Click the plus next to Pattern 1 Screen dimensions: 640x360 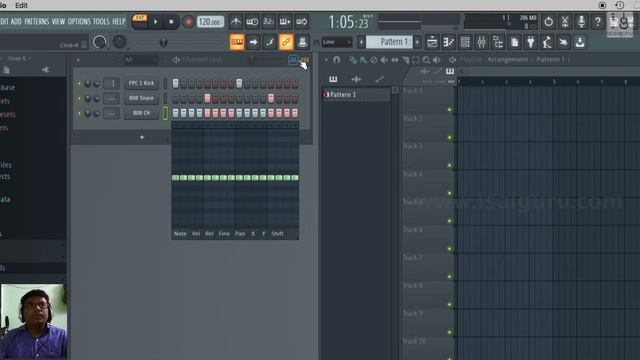coord(417,42)
